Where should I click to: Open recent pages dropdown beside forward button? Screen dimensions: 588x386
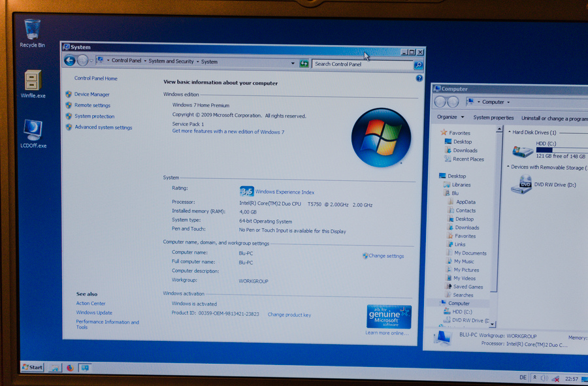(91, 61)
